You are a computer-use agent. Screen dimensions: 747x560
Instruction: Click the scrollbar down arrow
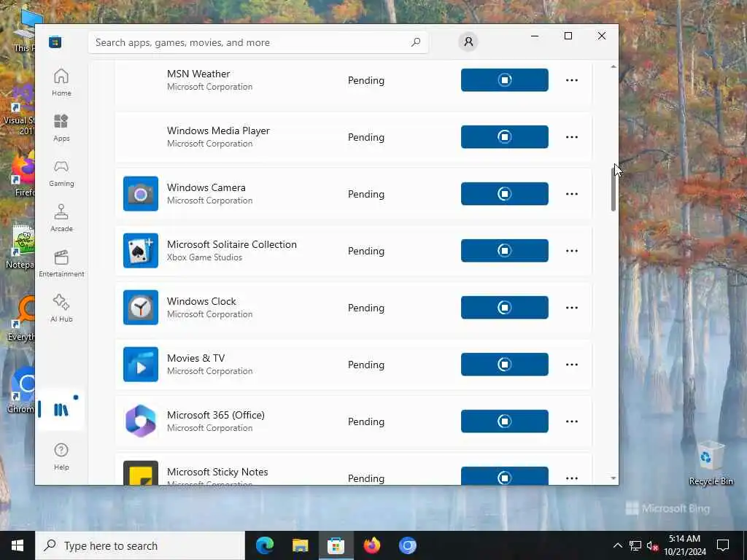point(613,478)
